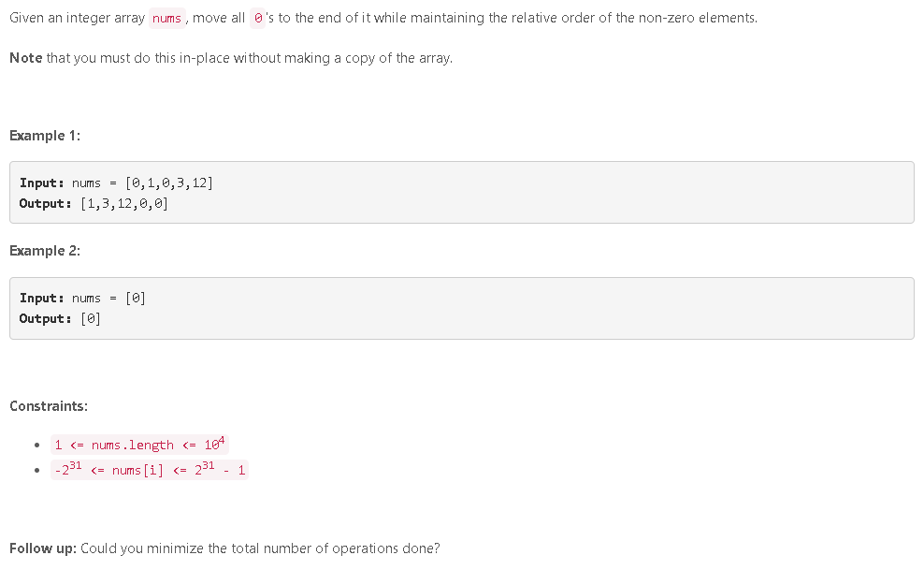Click the nums.length constraint code
Viewport: 924px width, 570px height.
(x=139, y=445)
